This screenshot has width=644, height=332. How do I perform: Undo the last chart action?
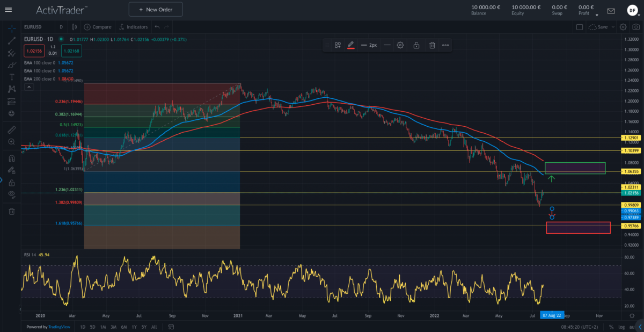(x=157, y=27)
